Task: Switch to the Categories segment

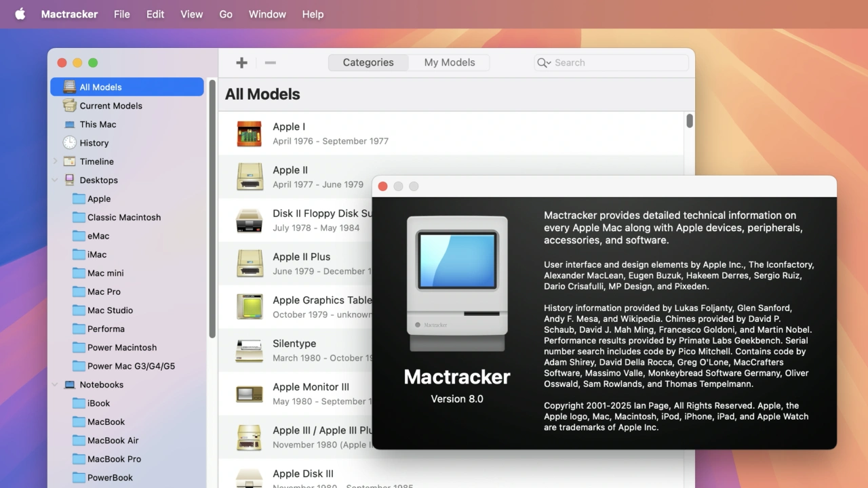Action: tap(368, 63)
